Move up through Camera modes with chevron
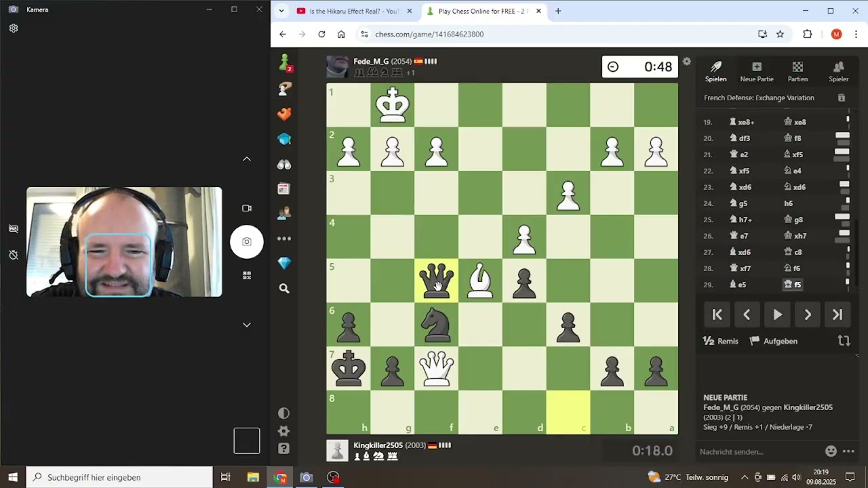 (x=247, y=159)
